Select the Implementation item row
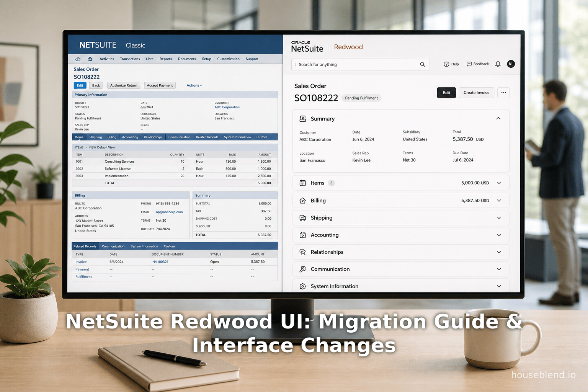This screenshot has width=588, height=392. point(174,176)
